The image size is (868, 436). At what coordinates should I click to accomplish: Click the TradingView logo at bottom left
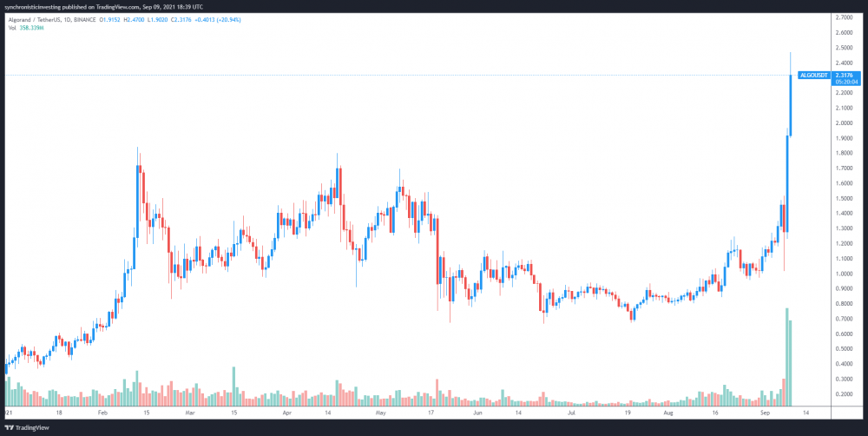click(x=21, y=427)
